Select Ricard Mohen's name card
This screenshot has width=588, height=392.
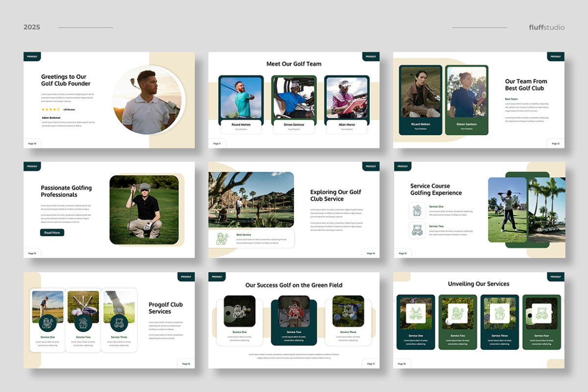click(241, 126)
